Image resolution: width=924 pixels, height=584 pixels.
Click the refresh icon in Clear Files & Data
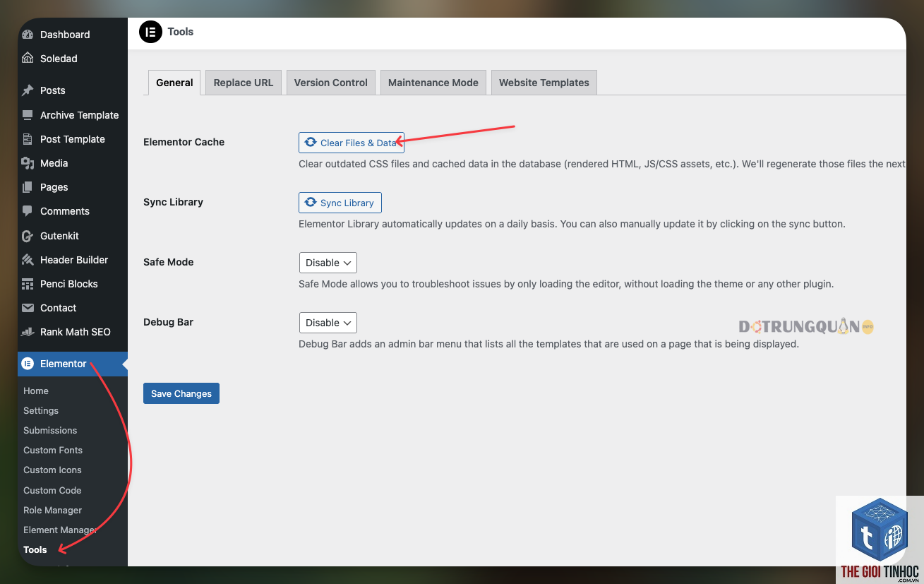pos(311,143)
